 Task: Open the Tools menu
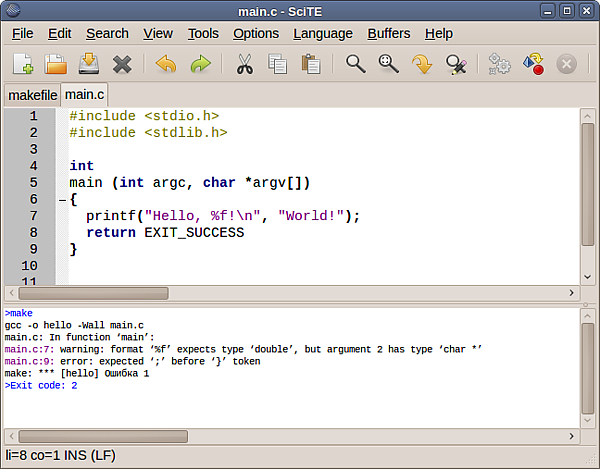pyautogui.click(x=203, y=33)
